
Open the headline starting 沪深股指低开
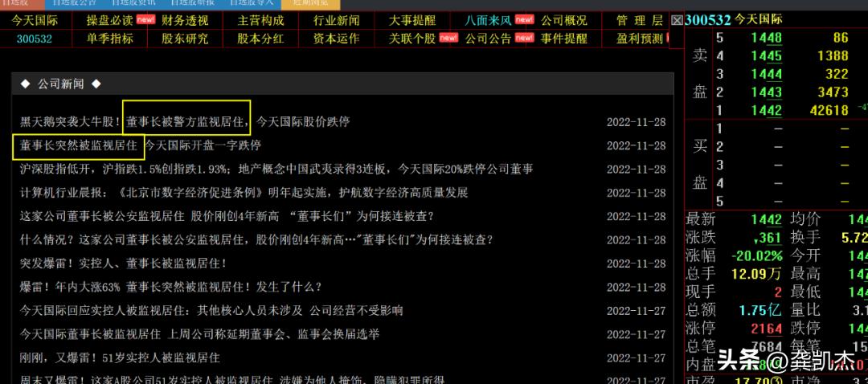click(276, 170)
